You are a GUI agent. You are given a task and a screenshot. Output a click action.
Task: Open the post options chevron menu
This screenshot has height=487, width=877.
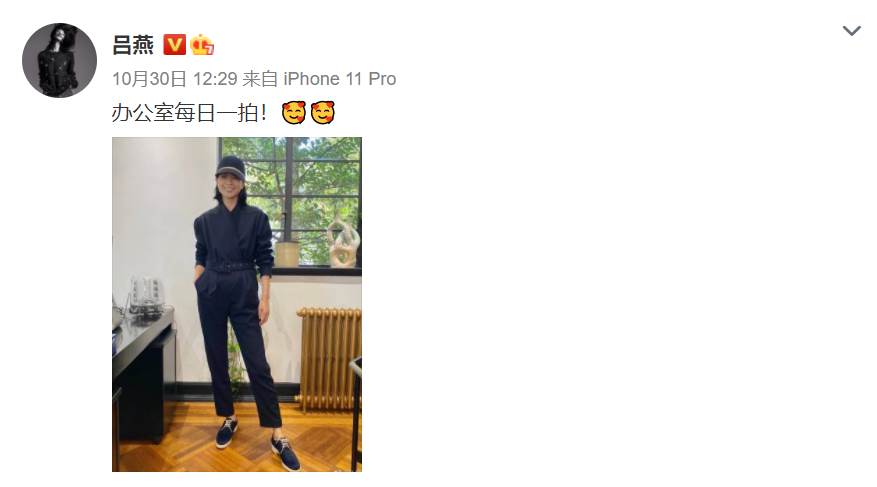pos(851,31)
